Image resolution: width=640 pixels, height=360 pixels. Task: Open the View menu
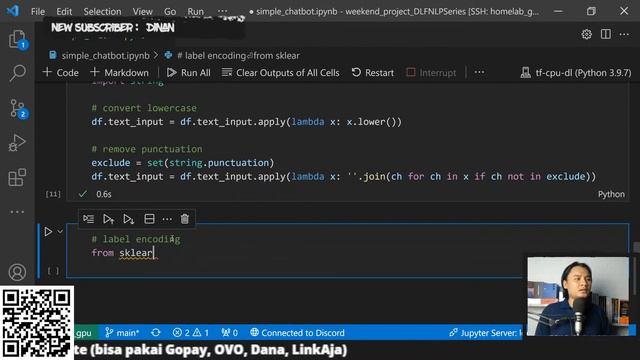tap(142, 11)
